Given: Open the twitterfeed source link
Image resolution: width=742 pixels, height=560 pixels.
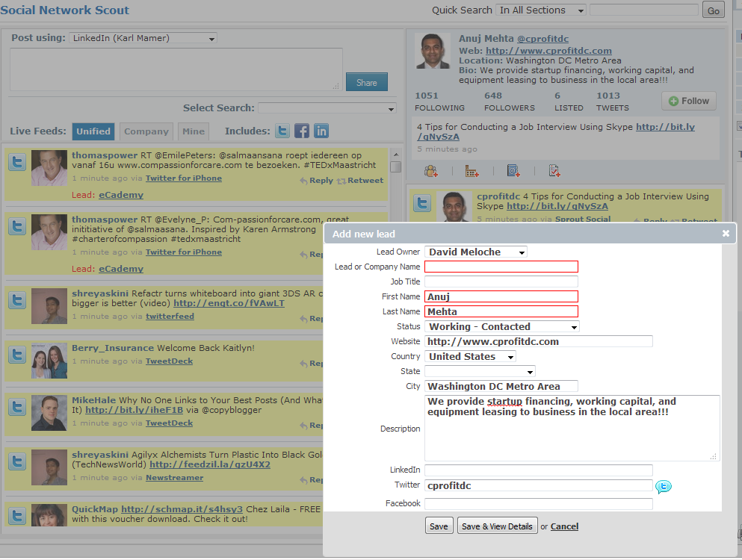Looking at the screenshot, I should click(x=170, y=316).
